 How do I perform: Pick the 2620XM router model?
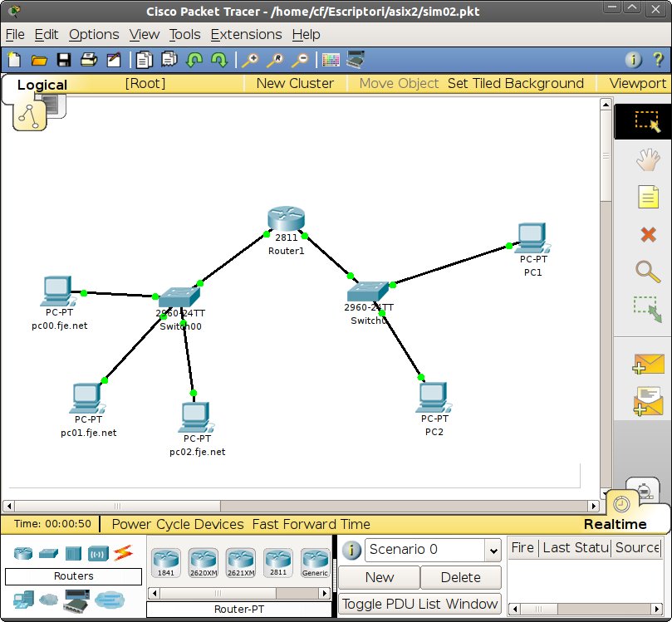pyautogui.click(x=204, y=563)
